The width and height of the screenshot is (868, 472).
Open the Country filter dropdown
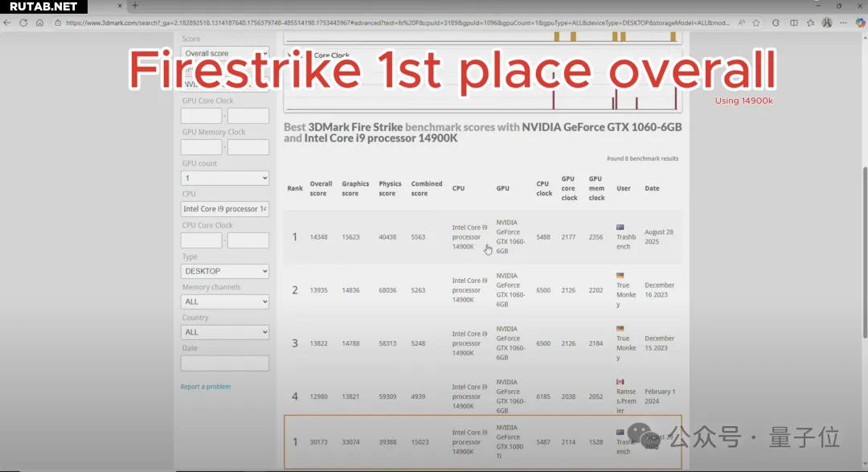(x=225, y=332)
